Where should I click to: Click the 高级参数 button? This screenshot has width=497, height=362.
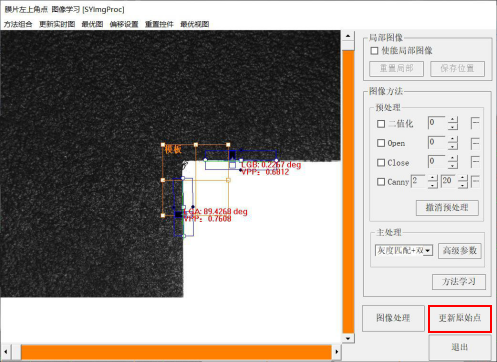(x=460, y=251)
